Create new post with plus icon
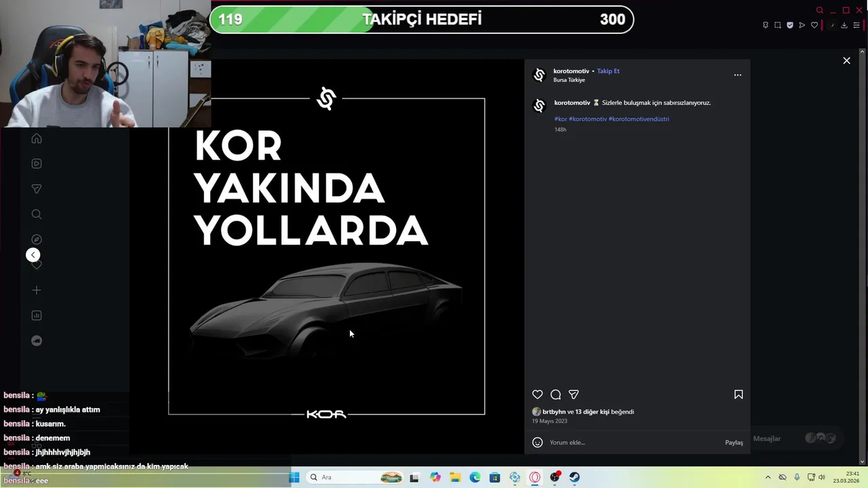The image size is (868, 488). pos(37,290)
